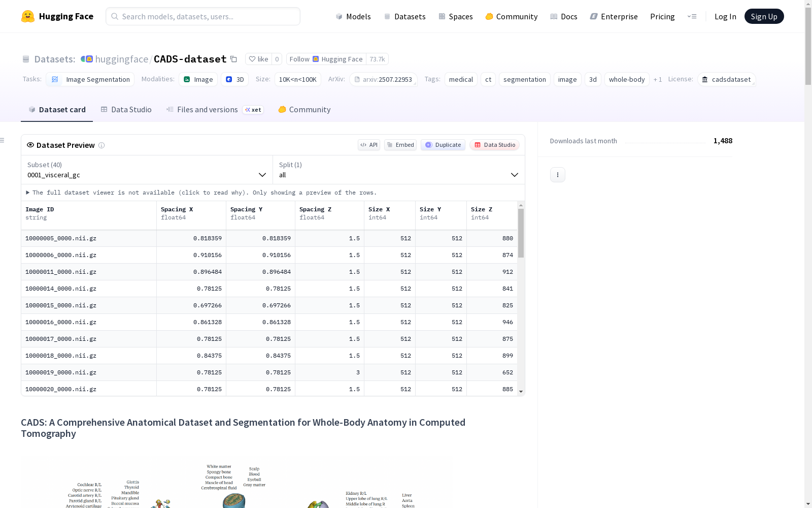Go to Files and versions tab
Image resolution: width=812 pixels, height=508 pixels.
click(215, 110)
